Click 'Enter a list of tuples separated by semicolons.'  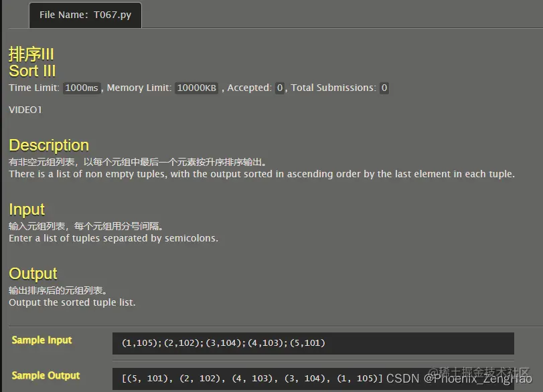(x=114, y=238)
